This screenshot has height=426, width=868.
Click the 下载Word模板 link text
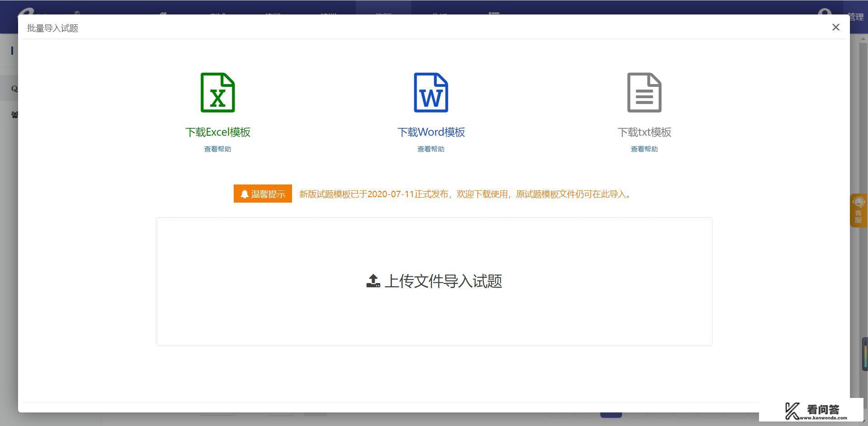point(430,132)
